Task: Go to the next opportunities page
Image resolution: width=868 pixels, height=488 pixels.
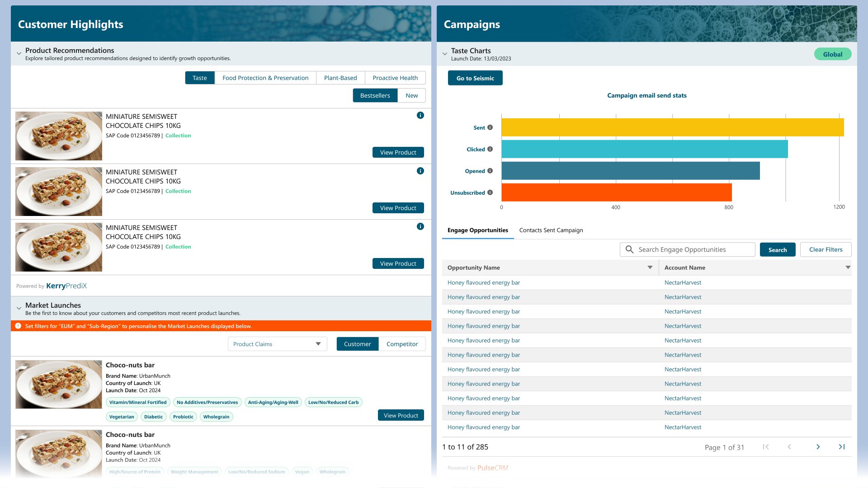Action: 818,447
